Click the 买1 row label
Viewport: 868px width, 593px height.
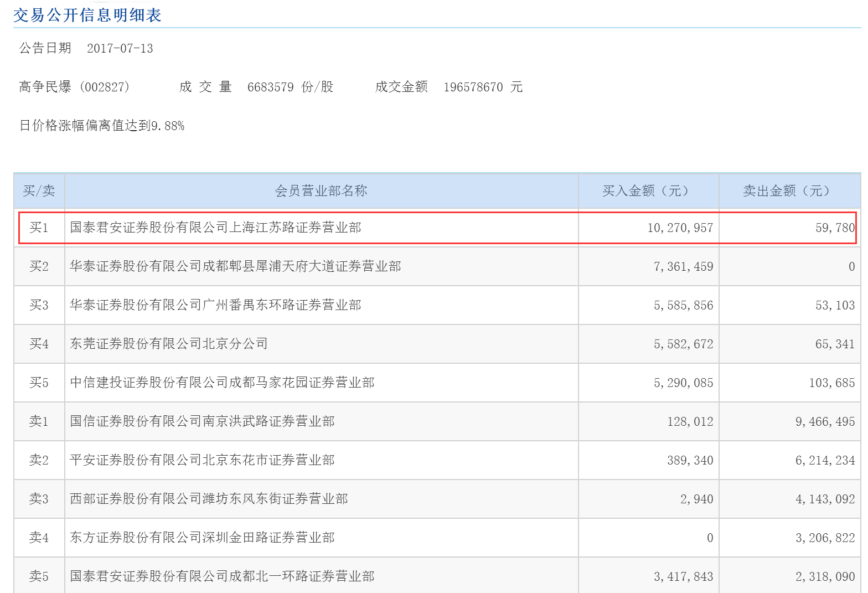[39, 228]
